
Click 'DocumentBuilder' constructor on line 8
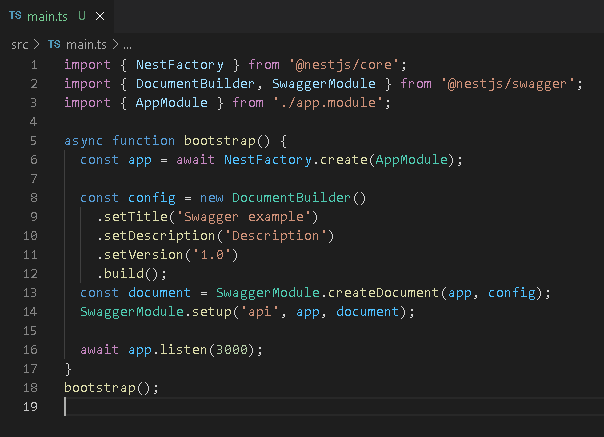tap(291, 198)
